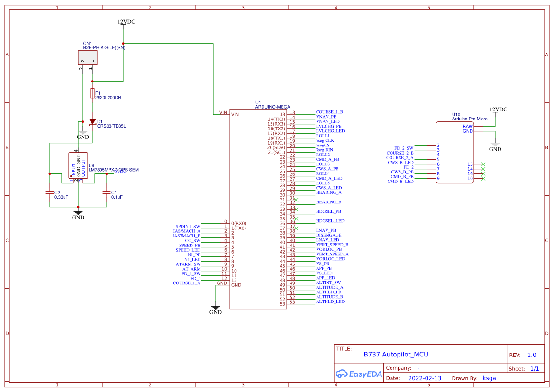The height and width of the screenshot is (392, 554).
Task: Select the fuse F1 2920L200DR
Action: point(92,94)
